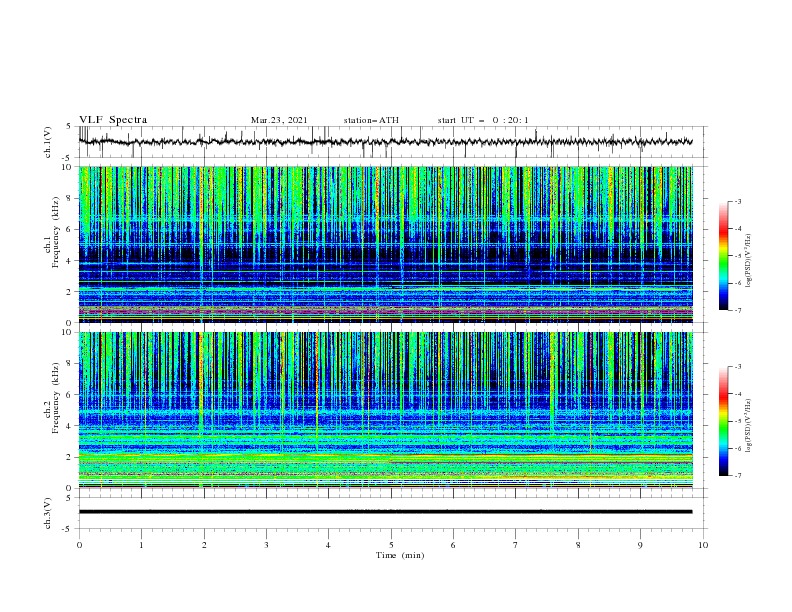Screen dimensions: 792x612
Task: Select the log(PSD) label beside ch.1 color bar
Action: click(x=748, y=261)
